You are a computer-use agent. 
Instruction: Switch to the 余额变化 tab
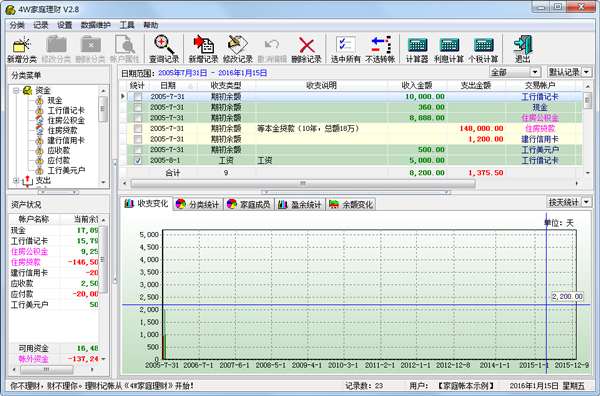coord(351,205)
